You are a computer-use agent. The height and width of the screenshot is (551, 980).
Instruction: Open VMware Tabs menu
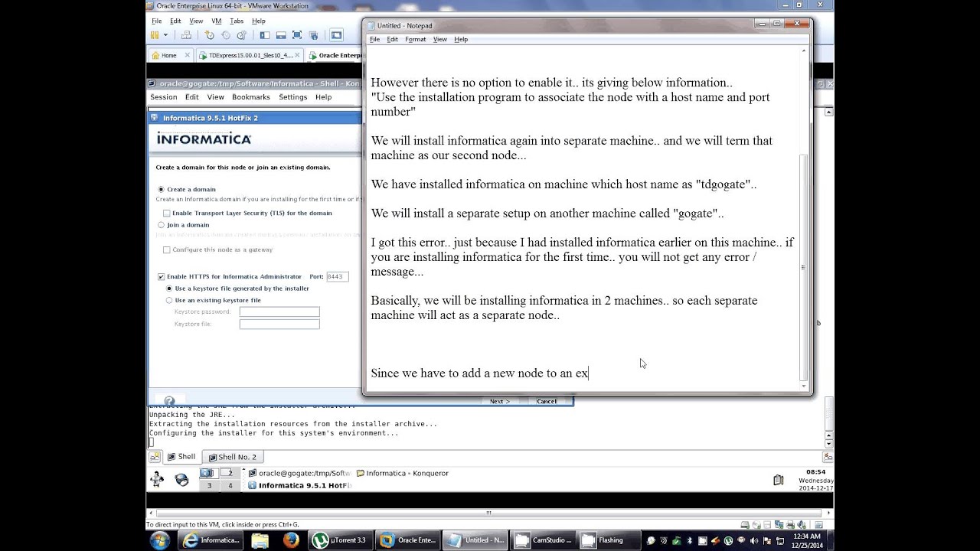point(237,21)
